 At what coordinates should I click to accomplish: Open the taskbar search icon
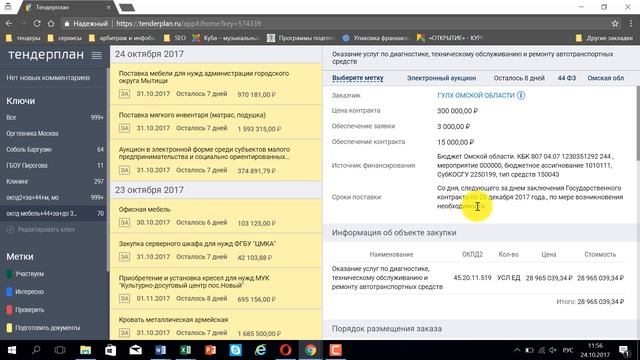(36, 350)
